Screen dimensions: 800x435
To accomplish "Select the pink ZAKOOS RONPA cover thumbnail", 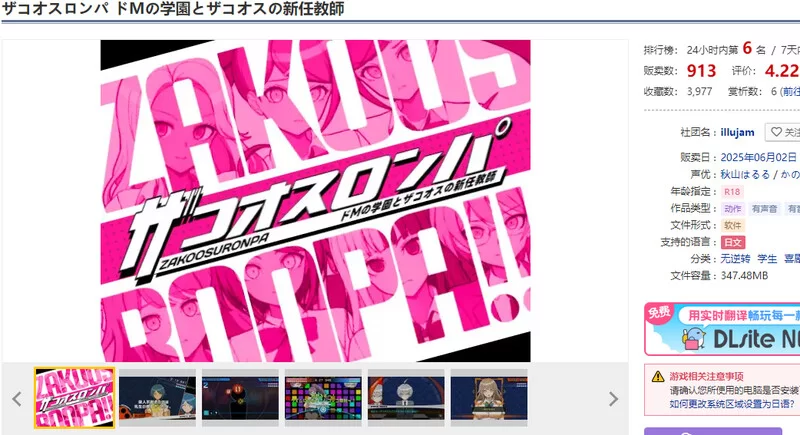I will pos(74,398).
